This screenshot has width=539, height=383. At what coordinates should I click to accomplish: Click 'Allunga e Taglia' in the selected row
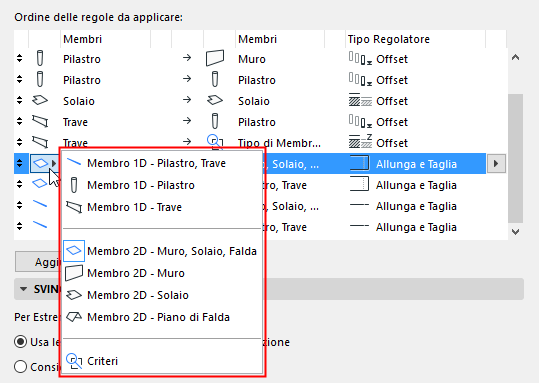416,164
